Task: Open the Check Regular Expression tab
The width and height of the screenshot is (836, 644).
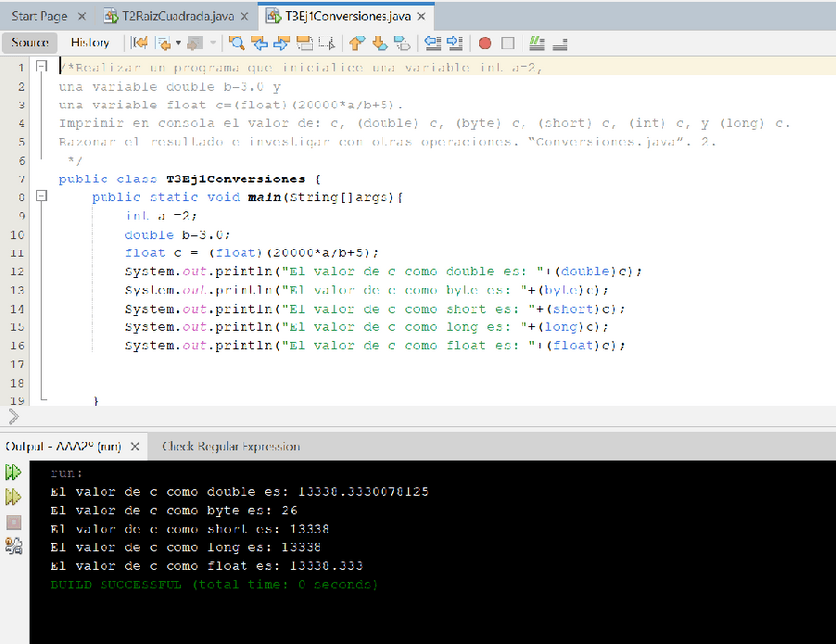Action: (x=230, y=447)
